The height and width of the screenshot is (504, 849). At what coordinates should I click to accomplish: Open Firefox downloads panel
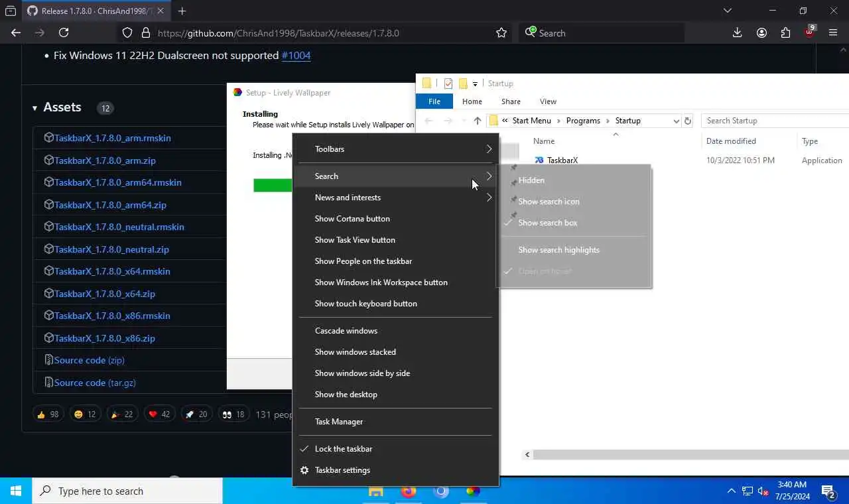pos(737,32)
